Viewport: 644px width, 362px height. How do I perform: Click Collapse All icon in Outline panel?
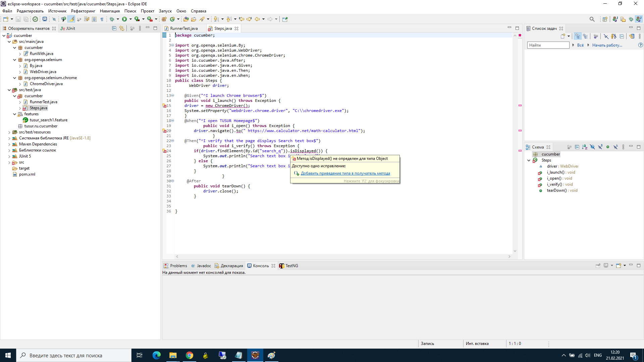pos(577,147)
